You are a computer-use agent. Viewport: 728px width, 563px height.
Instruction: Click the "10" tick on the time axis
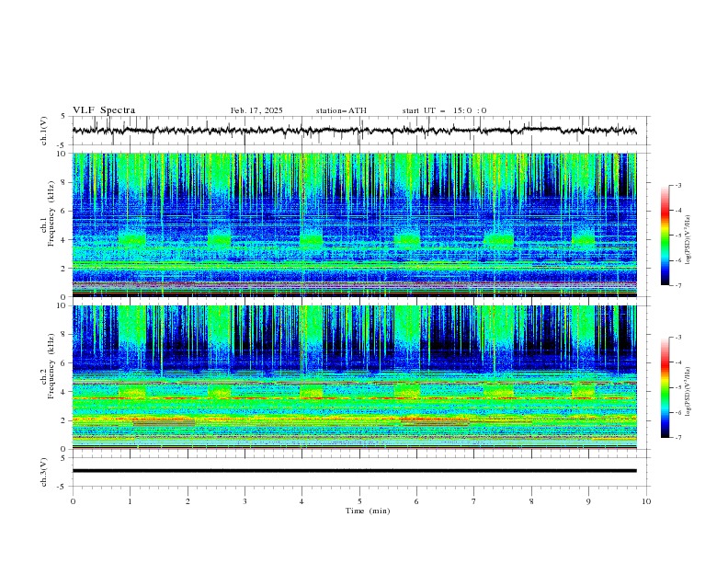pos(646,501)
